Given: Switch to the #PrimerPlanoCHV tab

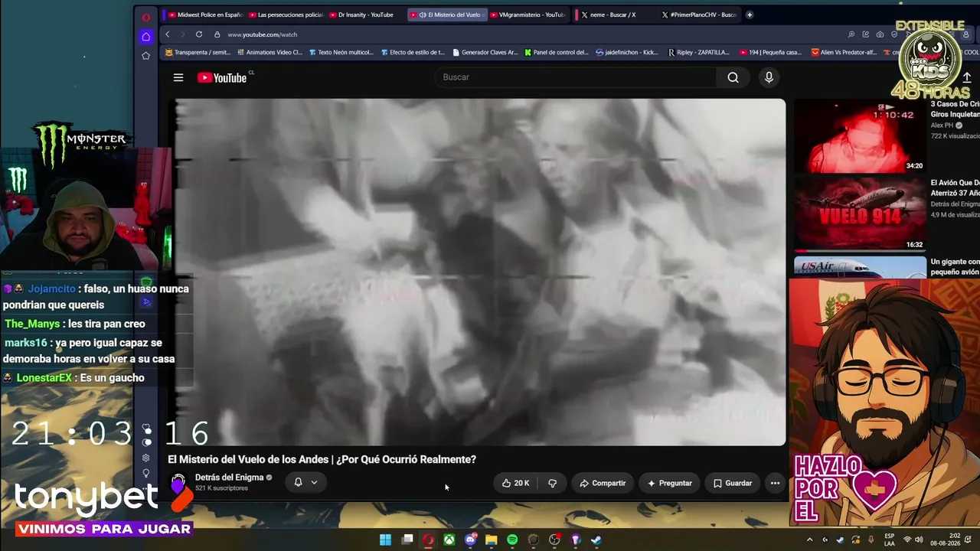Looking at the screenshot, I should click(697, 15).
